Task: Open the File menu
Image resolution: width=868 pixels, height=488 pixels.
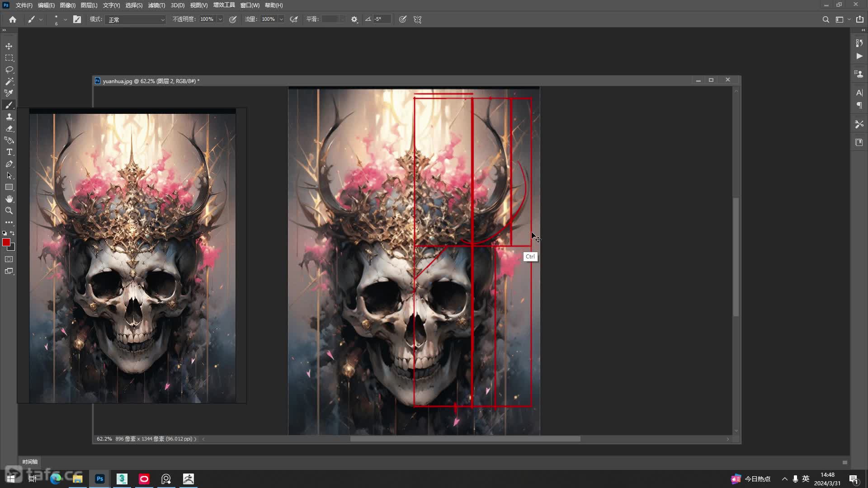Action: coord(24,5)
